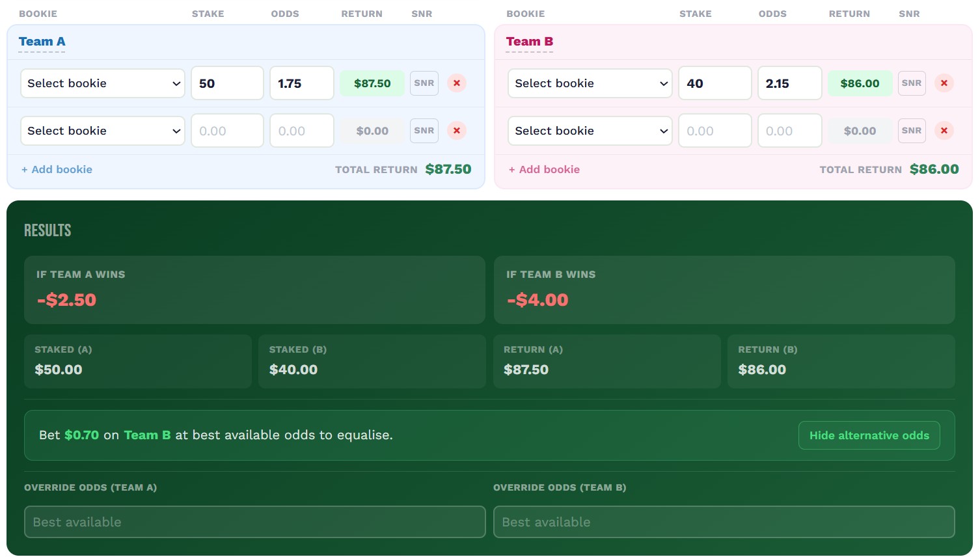Click Team A's stake field showing 50

pyautogui.click(x=227, y=83)
